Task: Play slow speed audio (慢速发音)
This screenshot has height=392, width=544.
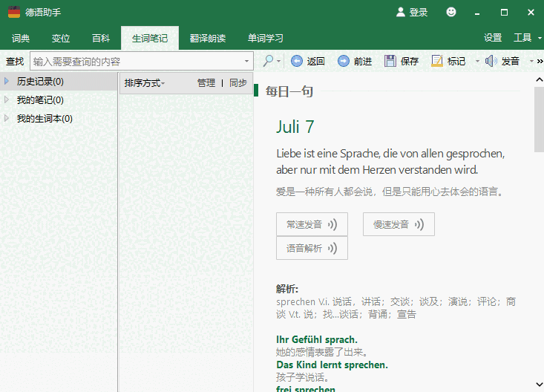Action: [x=399, y=224]
